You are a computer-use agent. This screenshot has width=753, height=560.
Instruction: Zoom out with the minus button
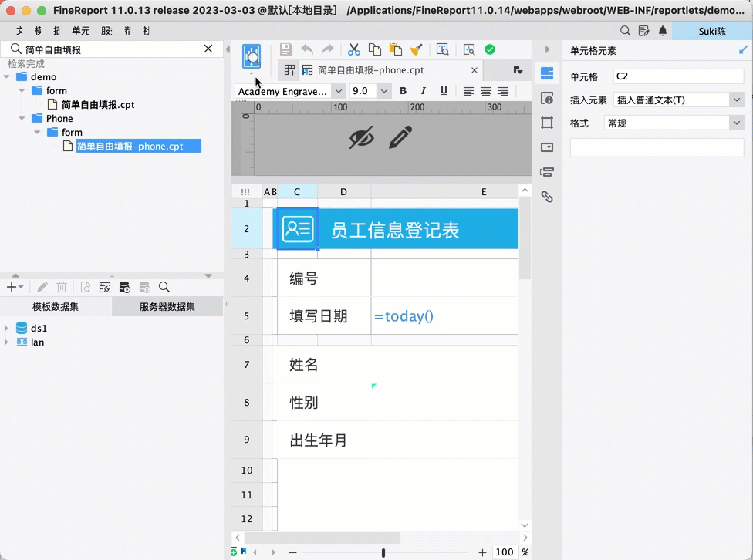click(x=292, y=553)
